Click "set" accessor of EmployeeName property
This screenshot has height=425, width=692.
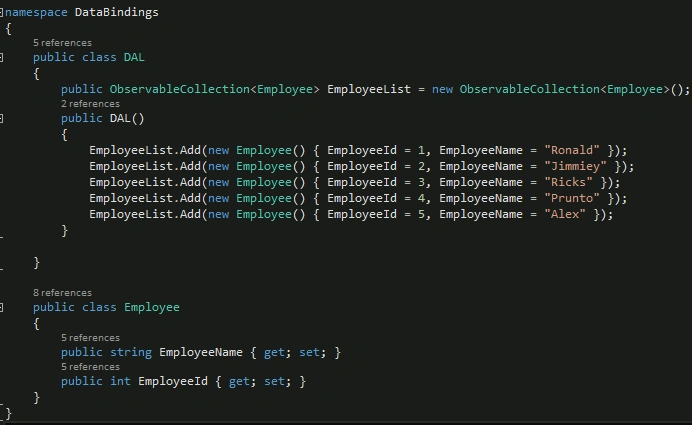[309, 352]
